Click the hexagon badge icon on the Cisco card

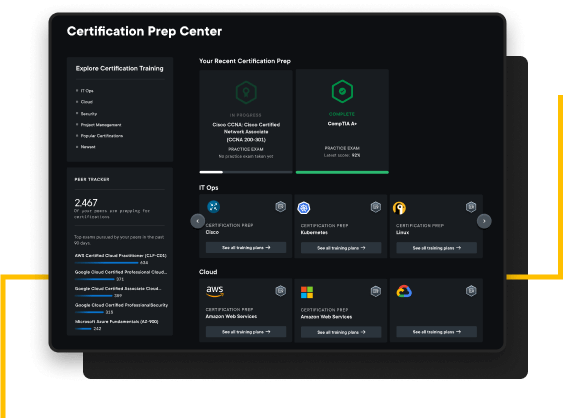[280, 206]
